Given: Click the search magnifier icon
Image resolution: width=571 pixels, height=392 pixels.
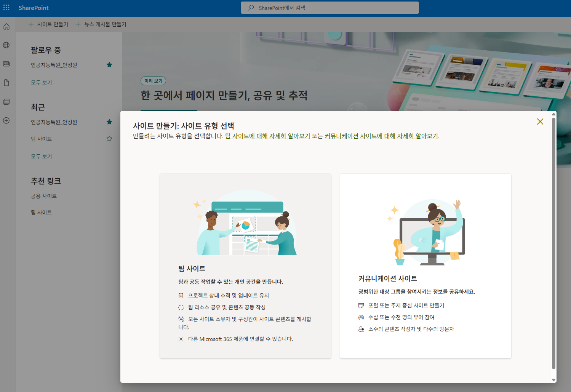Looking at the screenshot, I should (251, 8).
